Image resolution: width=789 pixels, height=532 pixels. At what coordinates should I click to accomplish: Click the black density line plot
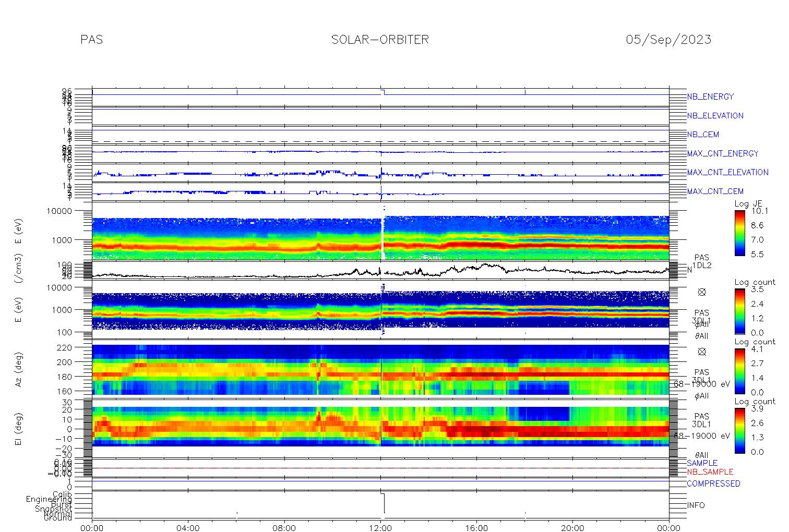[380, 271]
